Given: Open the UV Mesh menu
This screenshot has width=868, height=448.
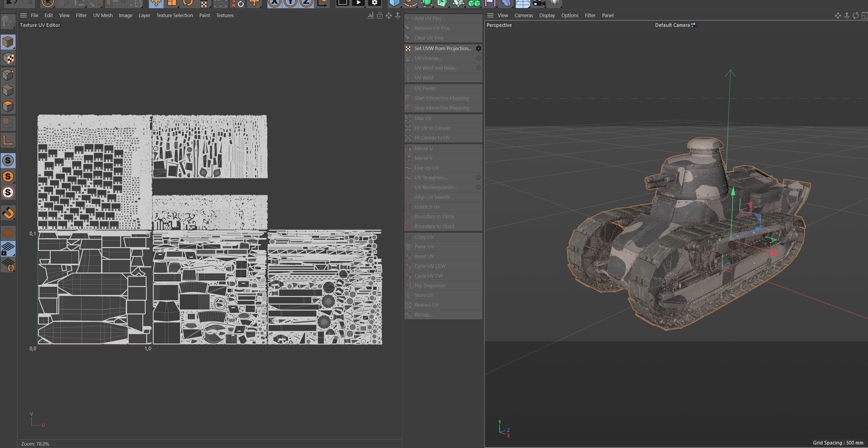Looking at the screenshot, I should [x=103, y=16].
